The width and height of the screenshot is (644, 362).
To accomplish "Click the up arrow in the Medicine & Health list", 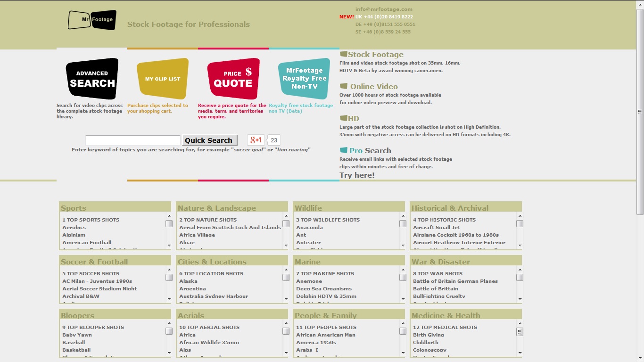I will 520,324.
